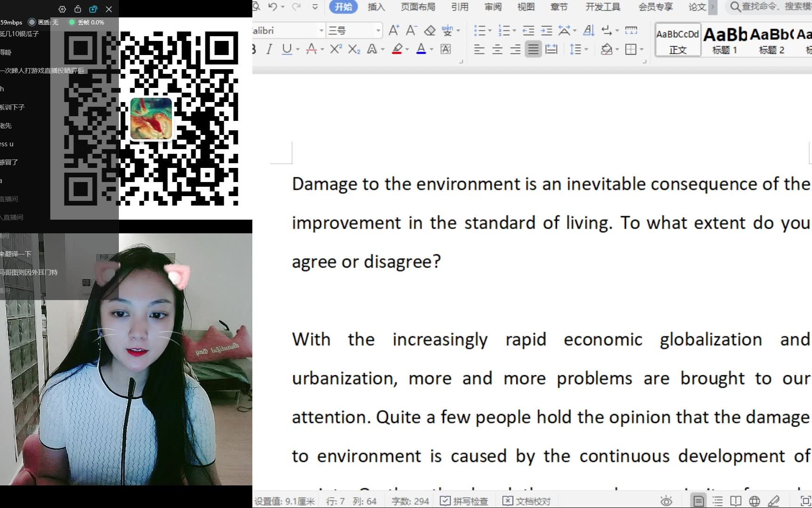Switch to web layout globe icon

coord(755,501)
